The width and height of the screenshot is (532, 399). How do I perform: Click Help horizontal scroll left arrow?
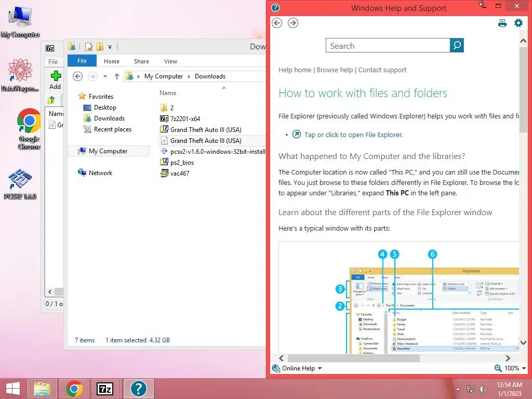pyautogui.click(x=281, y=358)
